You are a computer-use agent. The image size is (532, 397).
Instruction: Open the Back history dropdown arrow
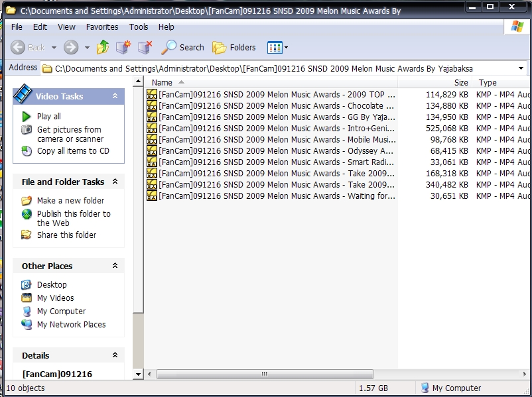[54, 48]
